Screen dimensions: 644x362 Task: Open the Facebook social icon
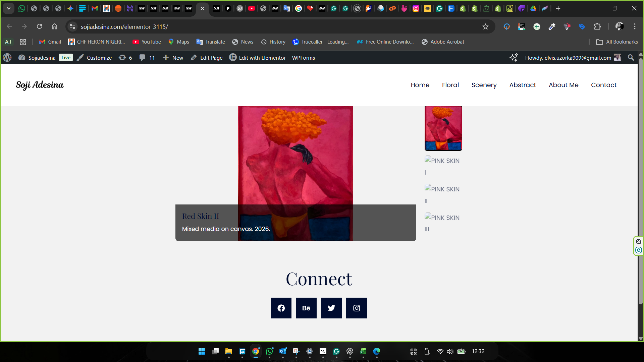[281, 308]
